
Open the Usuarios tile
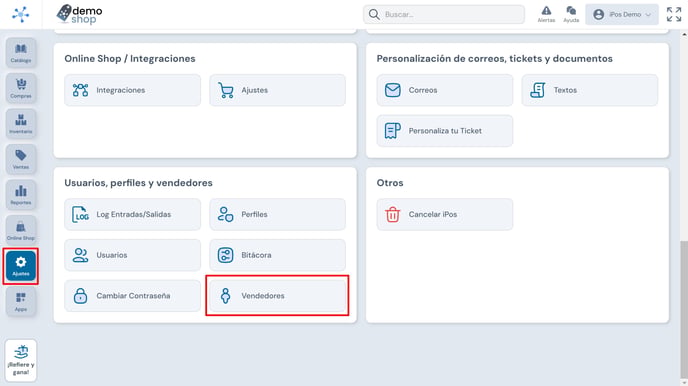click(133, 255)
